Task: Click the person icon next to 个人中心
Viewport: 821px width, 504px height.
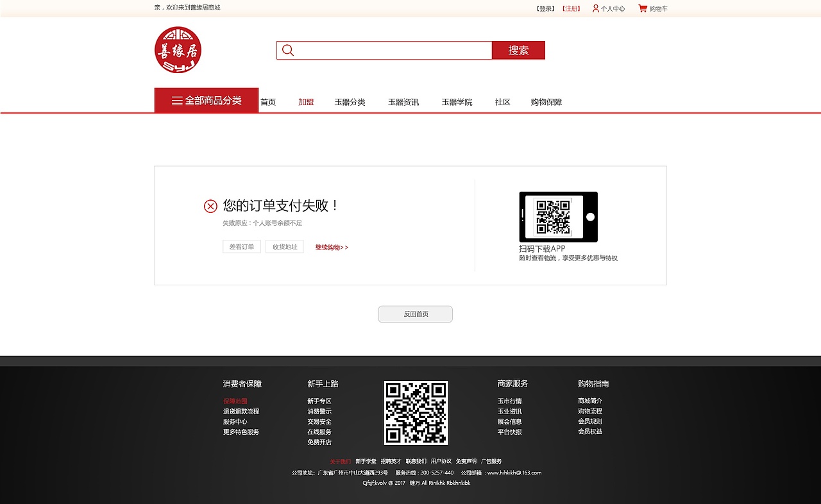Action: [595, 8]
